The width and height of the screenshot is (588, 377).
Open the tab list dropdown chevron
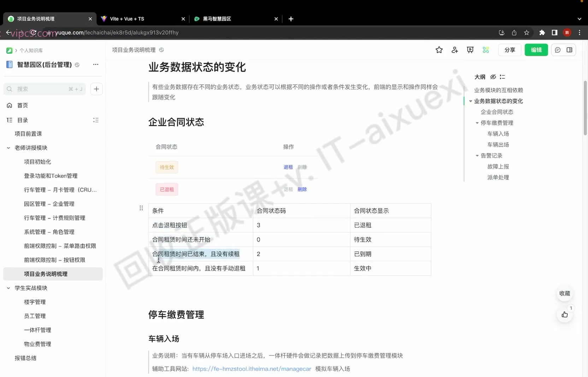pos(579,19)
